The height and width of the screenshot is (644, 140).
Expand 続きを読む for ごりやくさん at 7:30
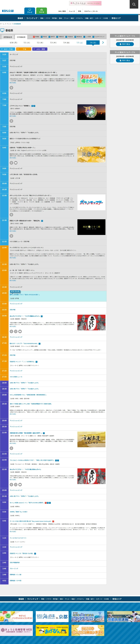(13, 116)
